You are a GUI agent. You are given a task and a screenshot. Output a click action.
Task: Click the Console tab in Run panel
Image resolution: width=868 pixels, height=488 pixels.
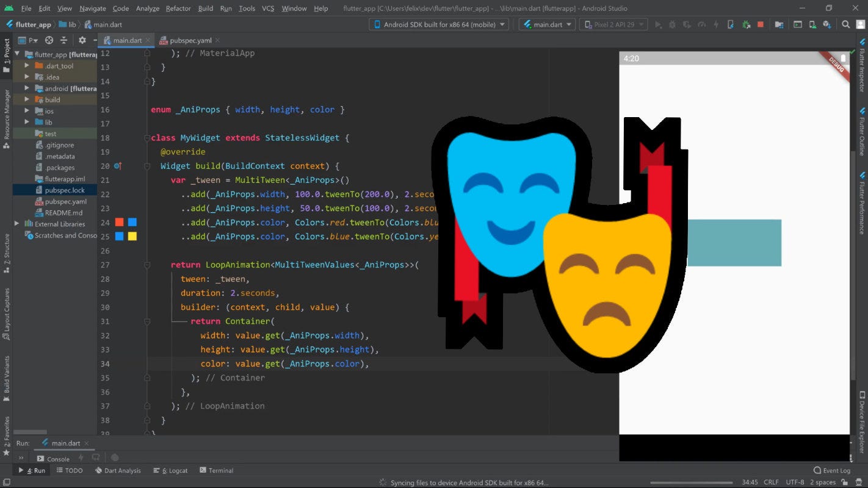[x=53, y=459]
